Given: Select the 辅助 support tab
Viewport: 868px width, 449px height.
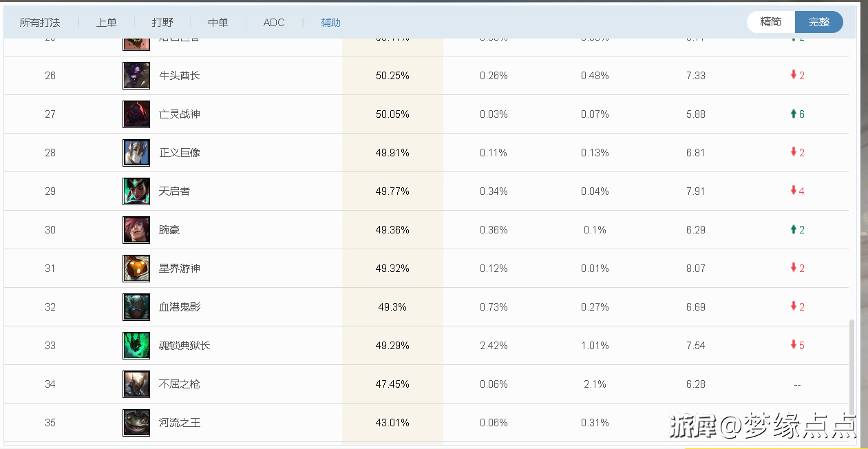Looking at the screenshot, I should (x=330, y=23).
